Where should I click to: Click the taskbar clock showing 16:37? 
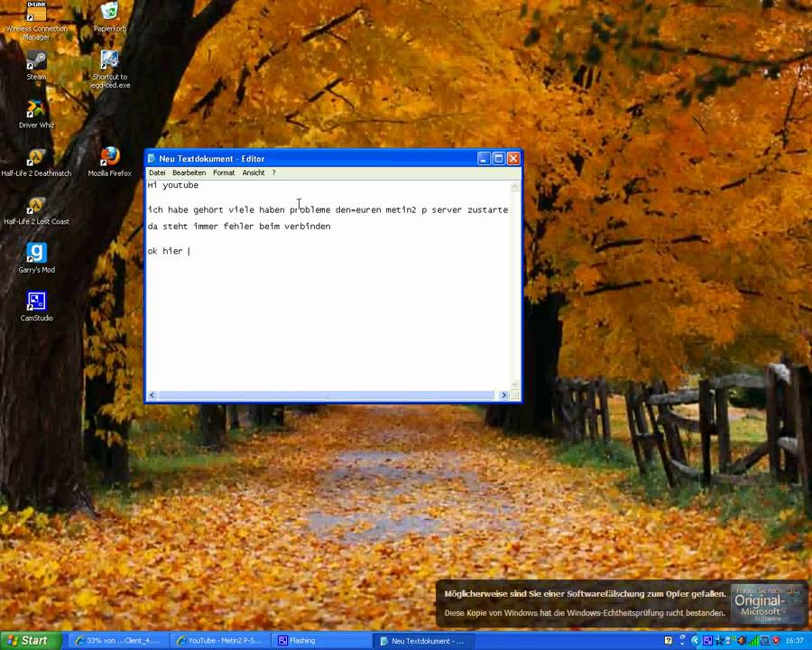point(795,641)
